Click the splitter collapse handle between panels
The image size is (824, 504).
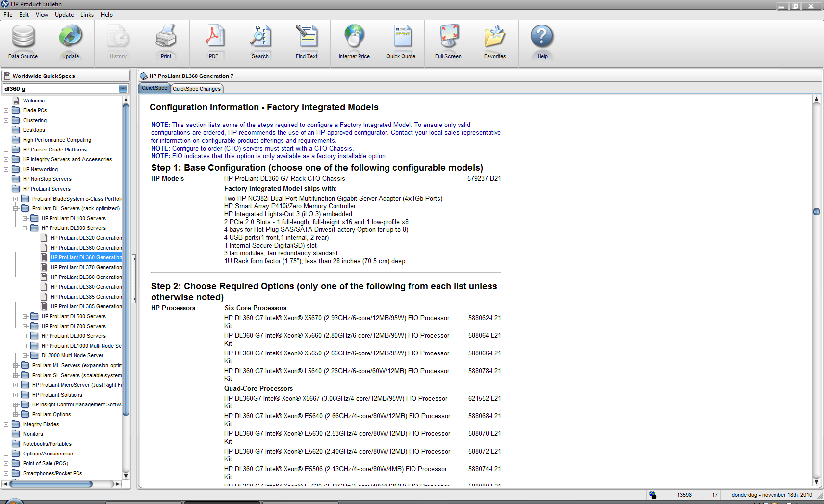134,278
